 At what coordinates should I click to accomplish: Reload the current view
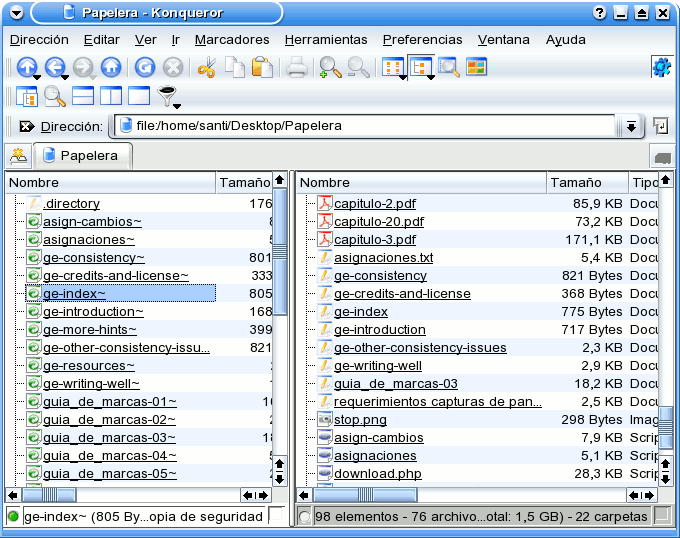tap(145, 68)
